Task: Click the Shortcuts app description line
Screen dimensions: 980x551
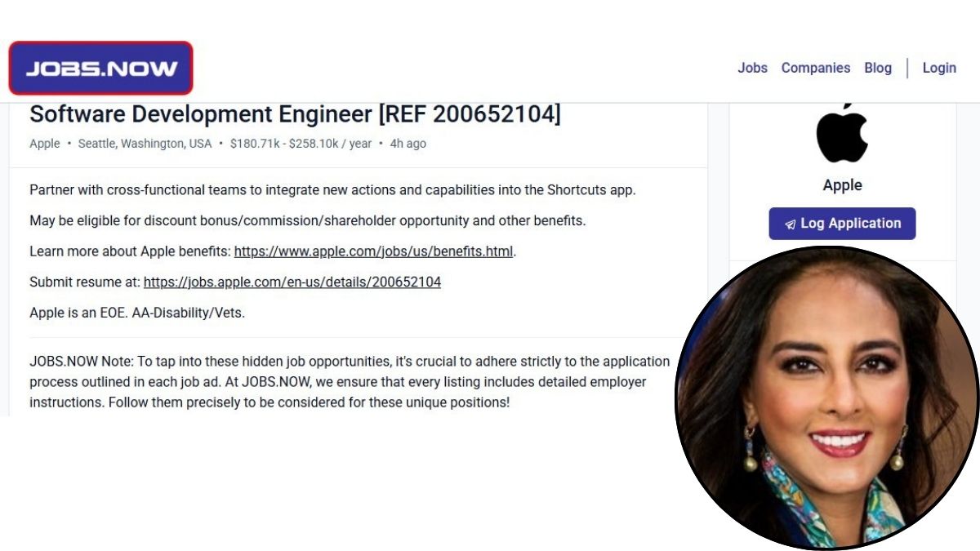Action: click(332, 190)
